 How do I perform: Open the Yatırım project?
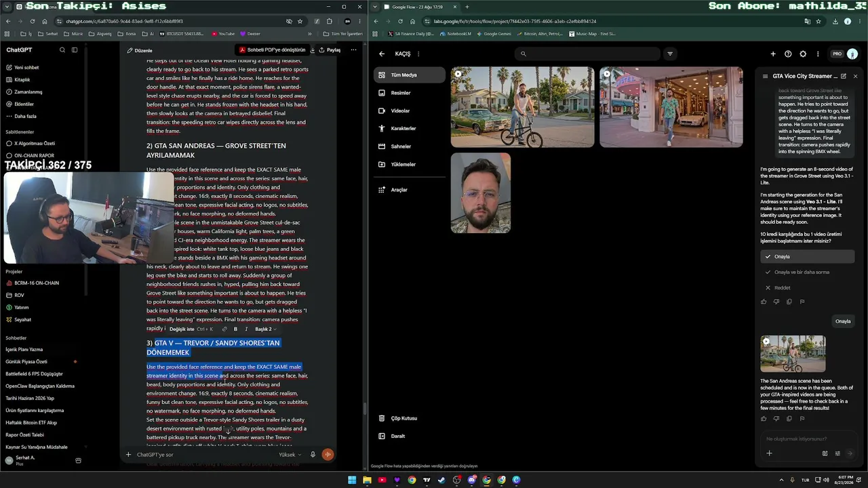point(21,308)
